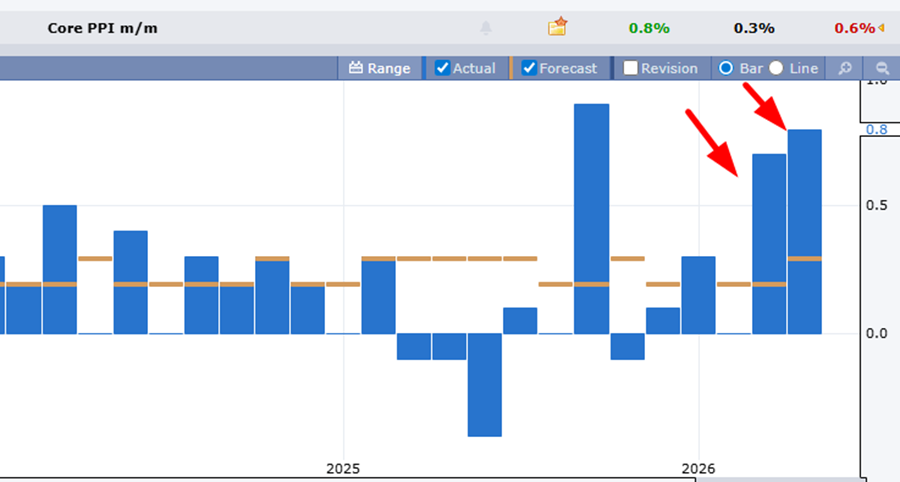
Task: Uncheck the Forecast checkbox
Action: click(529, 69)
